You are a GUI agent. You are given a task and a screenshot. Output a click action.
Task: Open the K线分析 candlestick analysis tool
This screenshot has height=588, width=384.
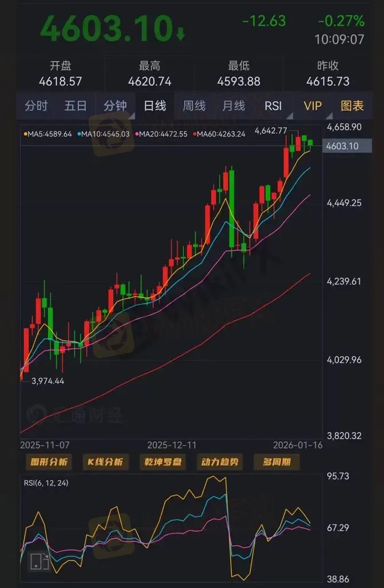(105, 462)
